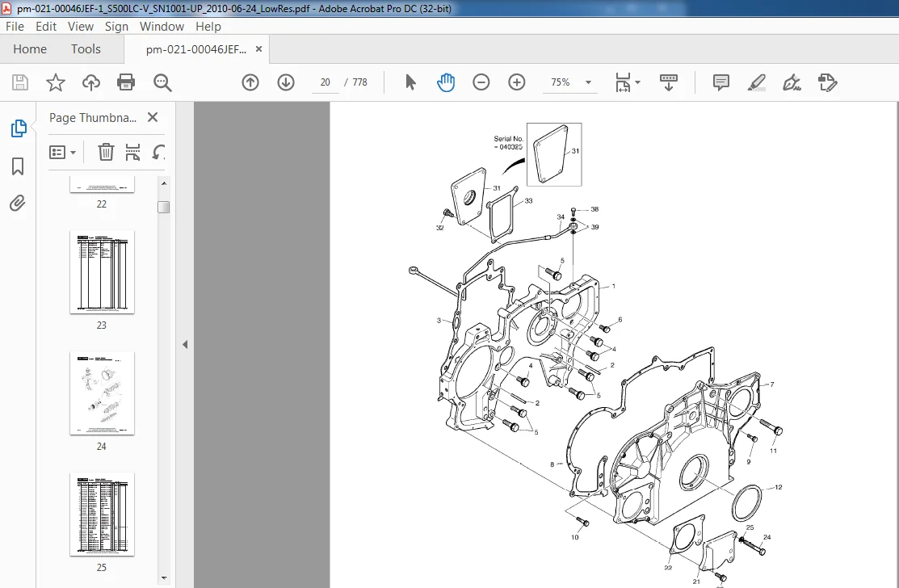Select page 24 thumbnail
Viewport: 899px width, 588px height.
(x=102, y=393)
